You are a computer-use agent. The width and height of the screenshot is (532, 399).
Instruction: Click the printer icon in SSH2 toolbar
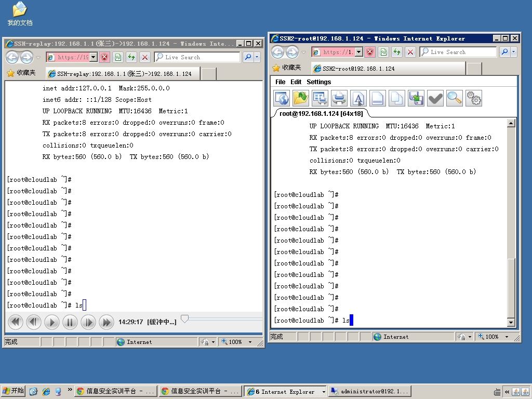[x=339, y=98]
